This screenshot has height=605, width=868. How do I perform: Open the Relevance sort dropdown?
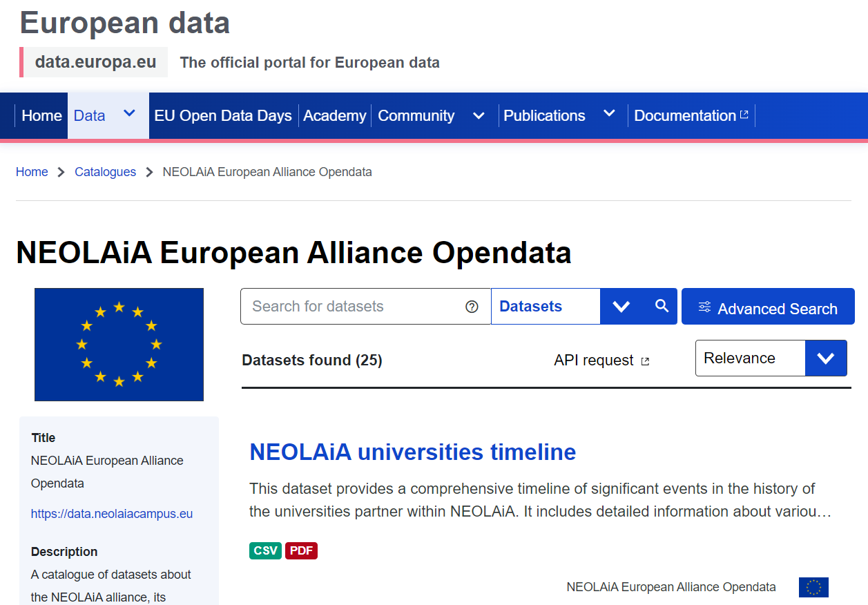pyautogui.click(x=826, y=358)
